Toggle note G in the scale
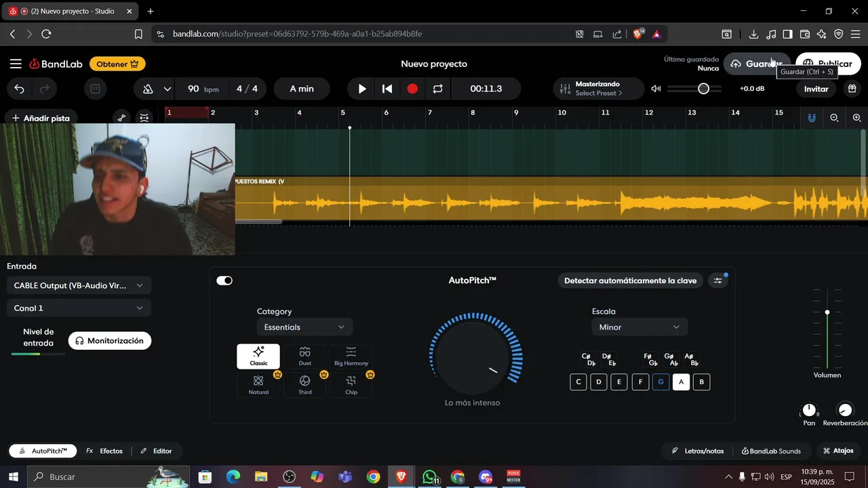This screenshot has width=868, height=488. pyautogui.click(x=660, y=382)
